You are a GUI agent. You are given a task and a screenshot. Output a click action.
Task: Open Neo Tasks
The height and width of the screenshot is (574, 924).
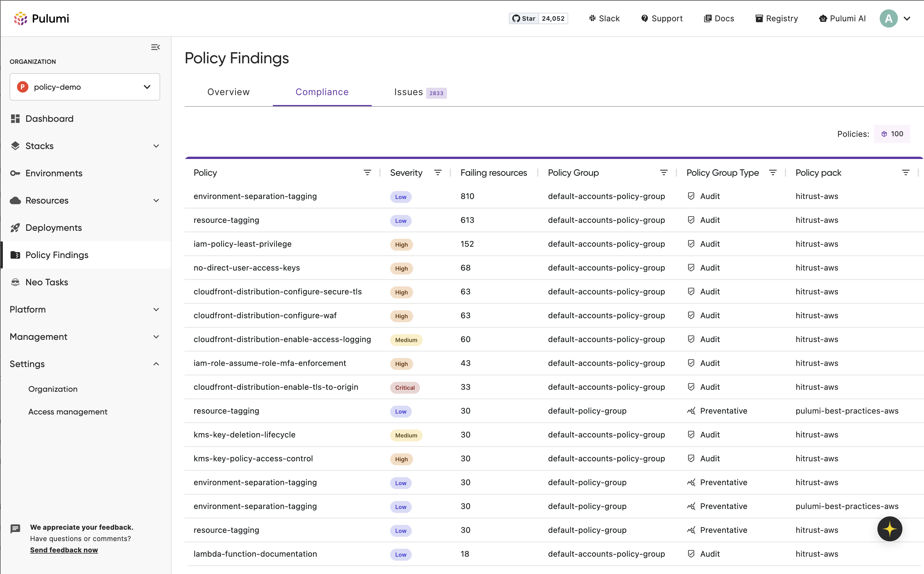coord(47,282)
